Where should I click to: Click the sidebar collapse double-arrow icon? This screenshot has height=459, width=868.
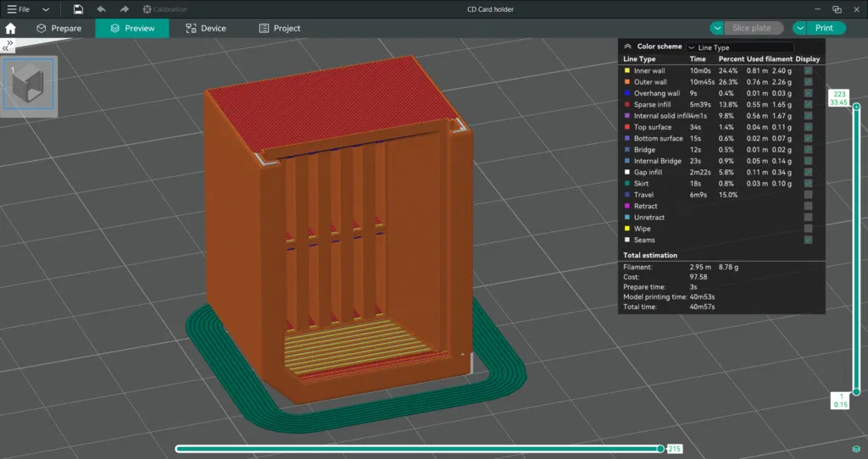pos(9,44)
